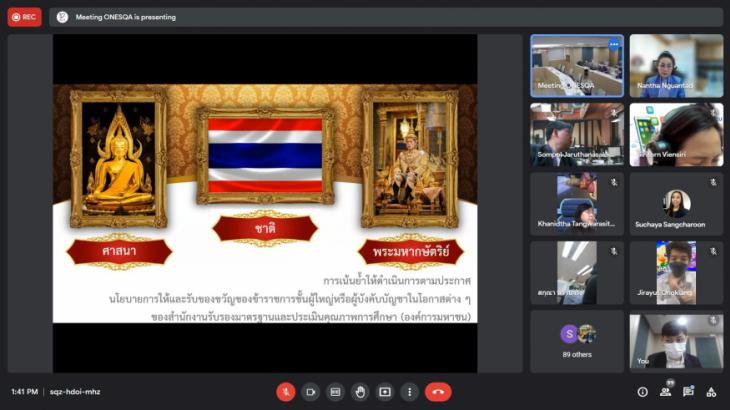Open options on Meeting ONESQA tile
730x410 pixels.
pos(614,45)
